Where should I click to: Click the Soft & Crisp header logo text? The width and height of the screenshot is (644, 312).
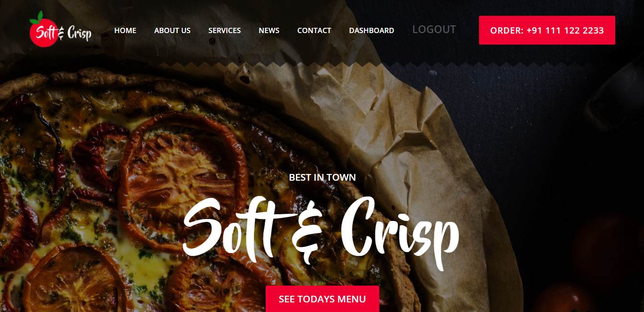(64, 33)
